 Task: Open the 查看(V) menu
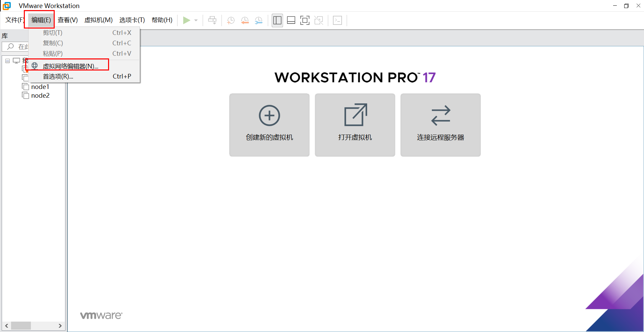click(67, 20)
